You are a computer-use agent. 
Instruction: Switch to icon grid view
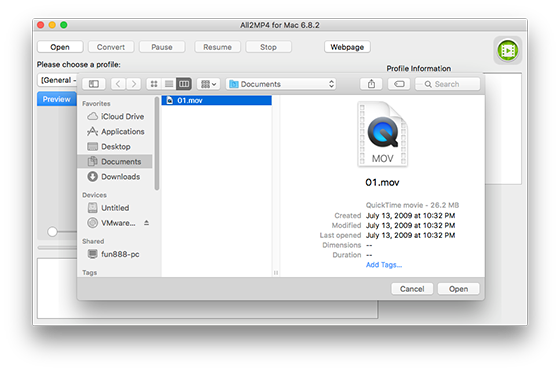pos(154,84)
